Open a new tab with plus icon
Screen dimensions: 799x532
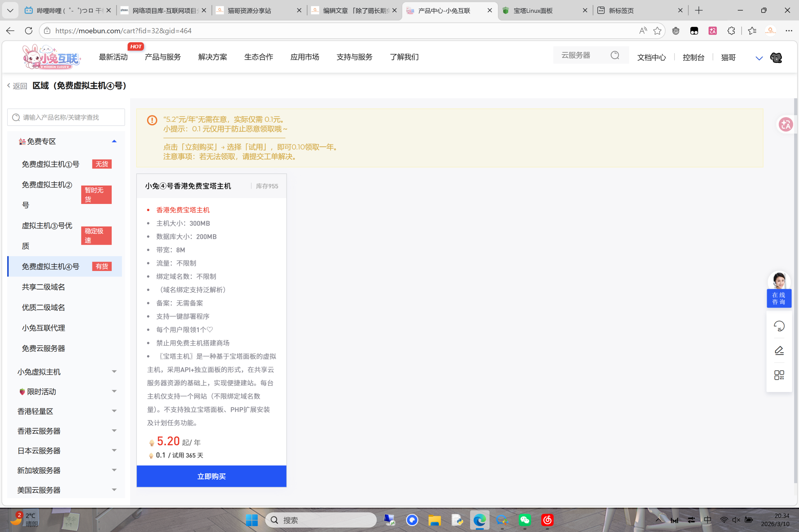[699, 11]
